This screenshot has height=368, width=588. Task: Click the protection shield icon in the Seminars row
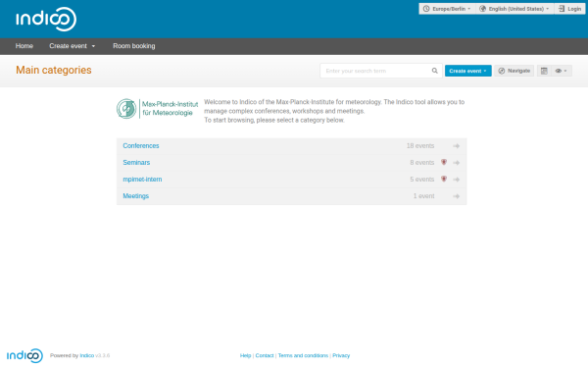[444, 162]
